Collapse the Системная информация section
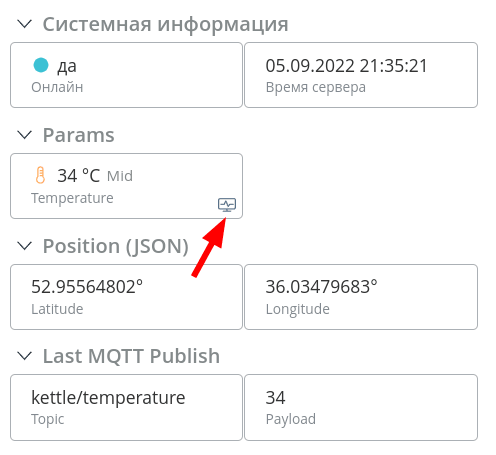Image resolution: width=496 pixels, height=455 pixels. click(x=25, y=24)
